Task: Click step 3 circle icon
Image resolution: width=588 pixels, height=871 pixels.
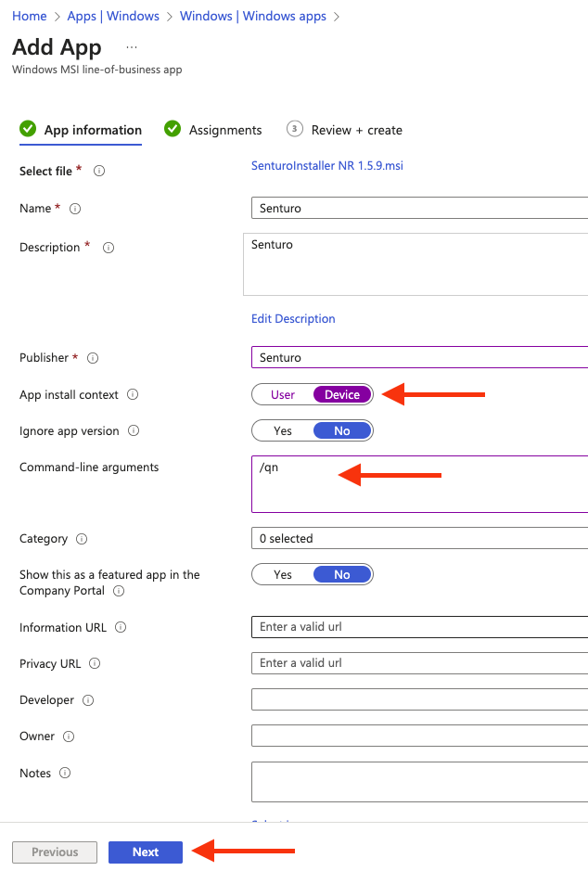Action: click(295, 129)
